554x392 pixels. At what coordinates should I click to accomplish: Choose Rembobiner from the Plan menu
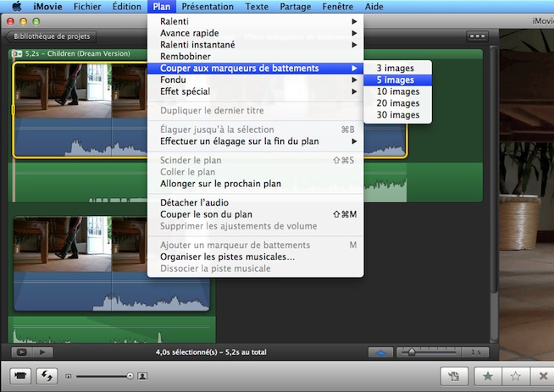coord(256,57)
